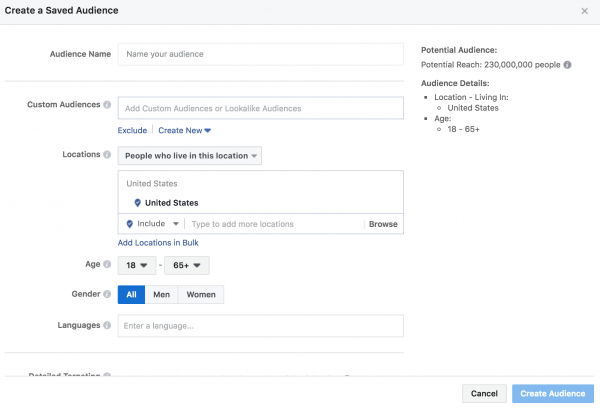Screen dimensions: 600x409
Task: Focus the Enter a language field
Action: click(x=261, y=326)
